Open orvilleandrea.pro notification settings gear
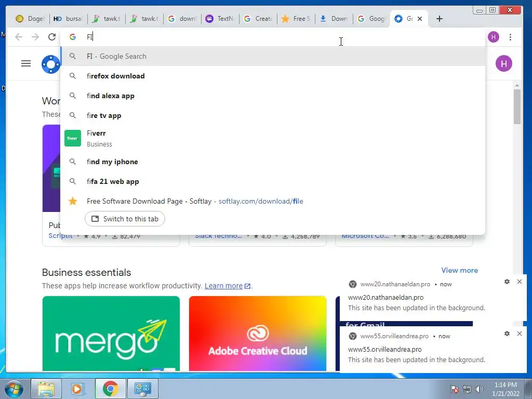This screenshot has height=399, width=532. pyautogui.click(x=507, y=334)
